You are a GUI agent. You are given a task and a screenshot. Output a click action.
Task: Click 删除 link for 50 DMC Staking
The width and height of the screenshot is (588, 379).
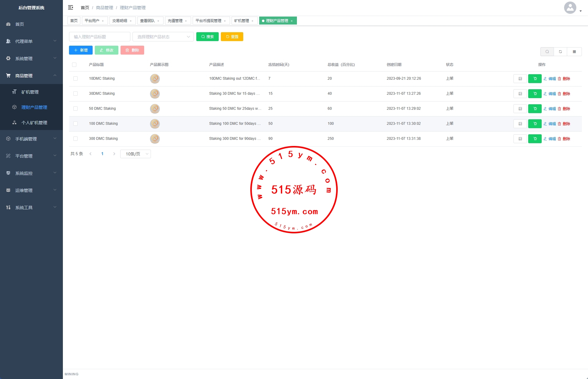click(564, 109)
